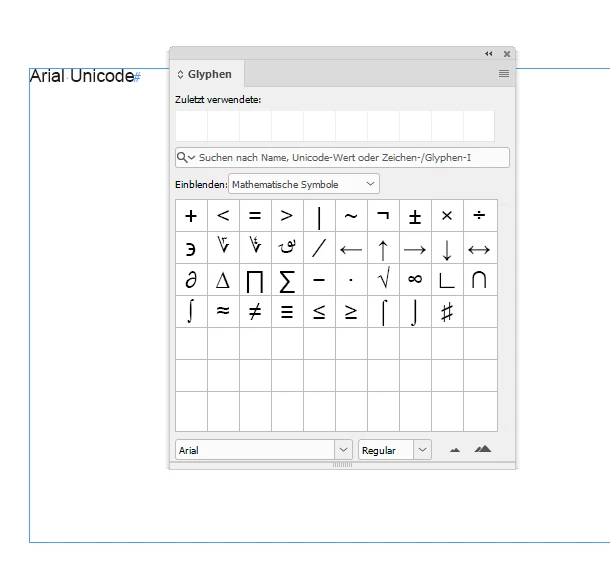This screenshot has width=610, height=579.
Task: Select the down arrow glyph
Action: [447, 248]
